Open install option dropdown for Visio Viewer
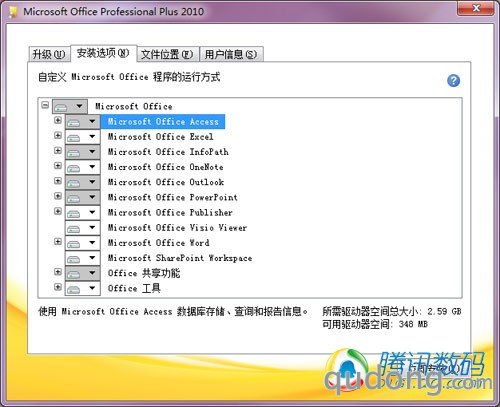The image size is (500, 407). [83, 228]
